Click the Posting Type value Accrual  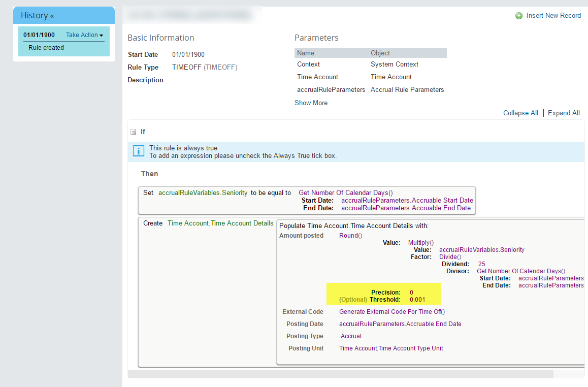(x=351, y=336)
